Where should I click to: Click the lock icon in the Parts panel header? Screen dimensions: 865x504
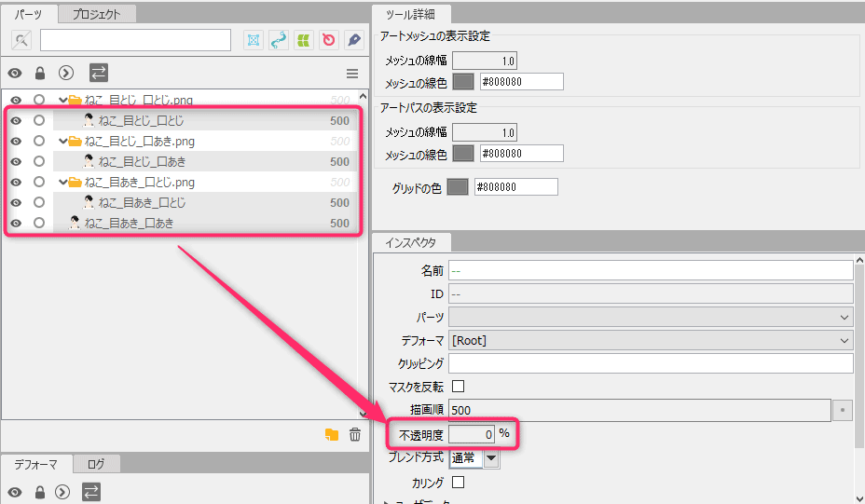(40, 74)
